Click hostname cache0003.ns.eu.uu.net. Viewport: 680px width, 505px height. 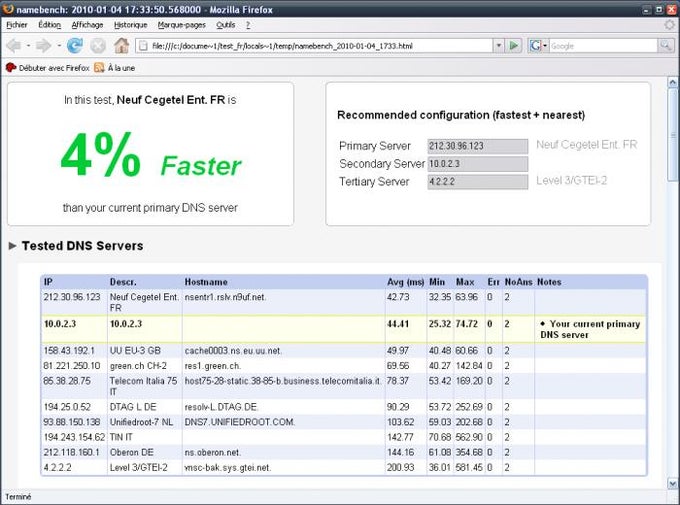[233, 351]
